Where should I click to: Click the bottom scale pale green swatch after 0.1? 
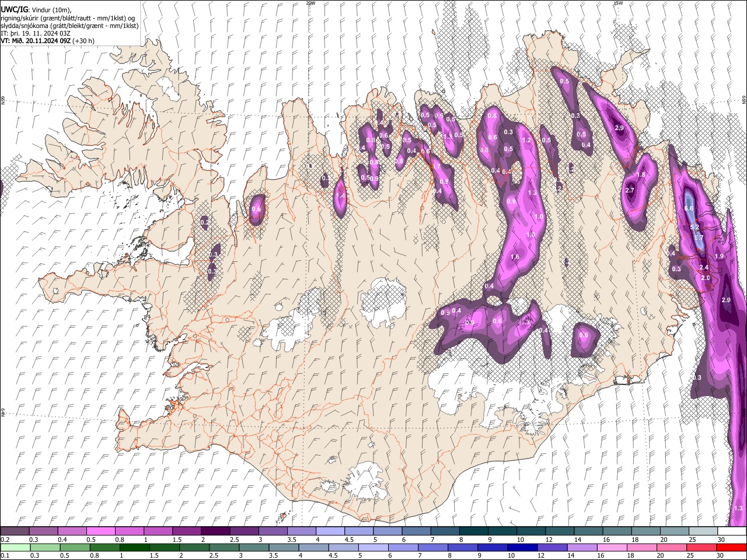(15, 547)
